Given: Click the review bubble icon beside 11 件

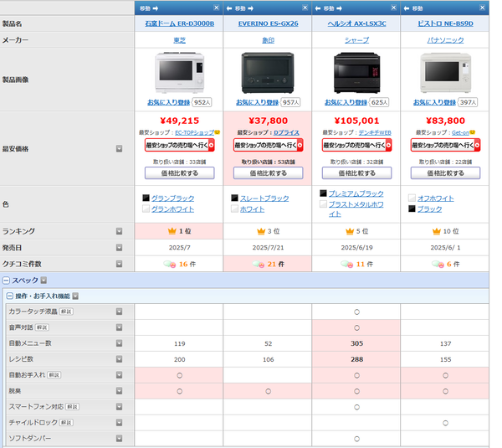Looking at the screenshot, I should [348, 264].
